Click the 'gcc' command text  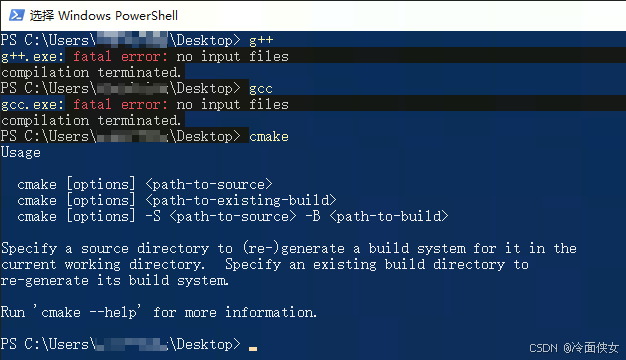coord(261,89)
